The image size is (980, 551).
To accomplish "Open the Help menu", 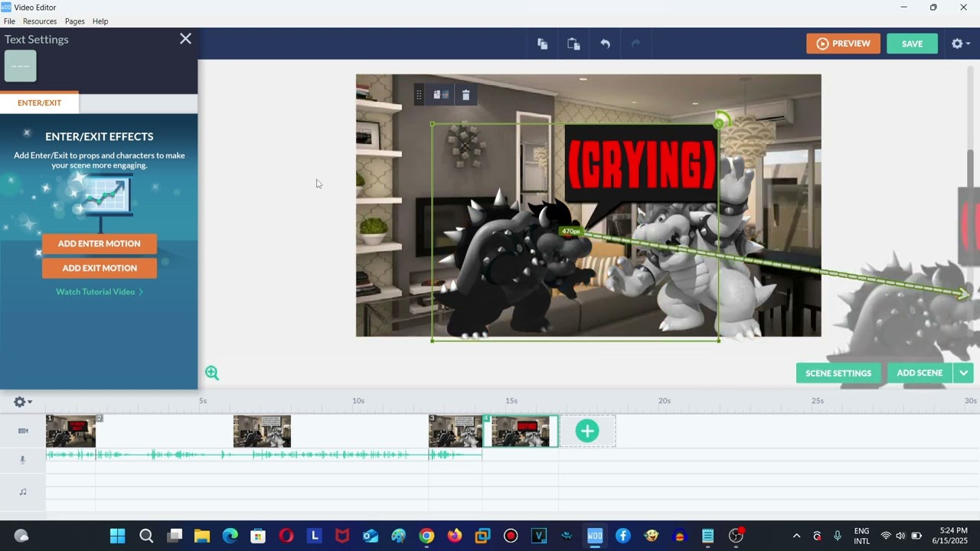I will click(100, 21).
